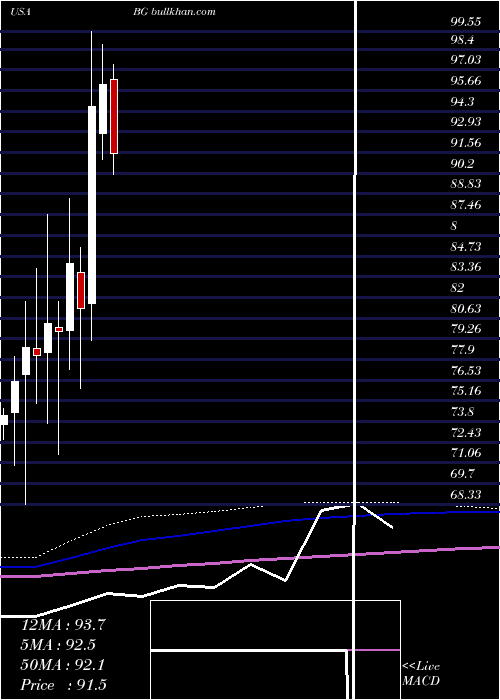
Task: Click the 83.36 price axis label
Action: (x=466, y=267)
